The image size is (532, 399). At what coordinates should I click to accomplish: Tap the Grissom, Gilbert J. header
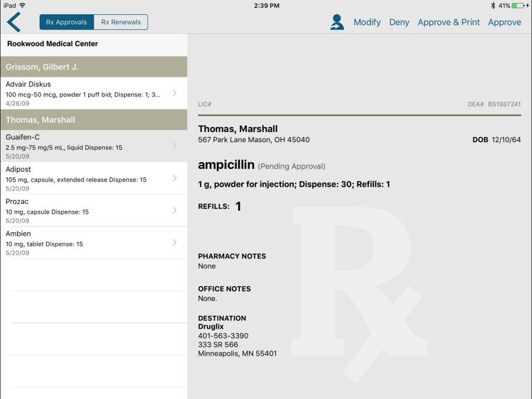point(94,67)
